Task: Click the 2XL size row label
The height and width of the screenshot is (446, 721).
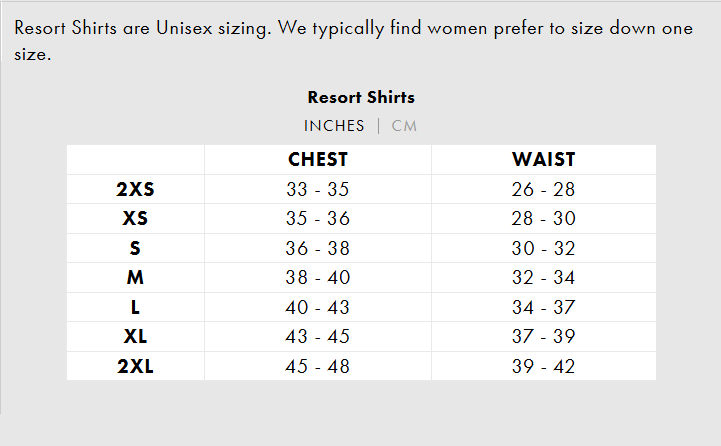Action: point(135,367)
